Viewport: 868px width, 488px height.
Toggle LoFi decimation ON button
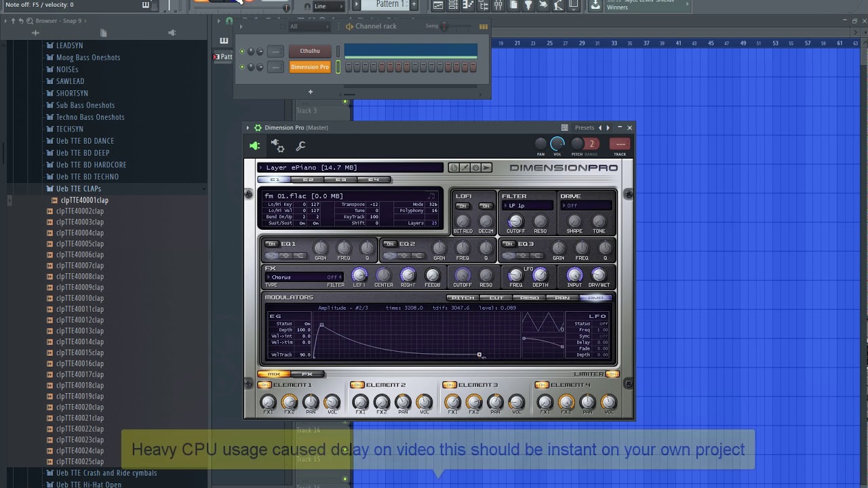[486, 206]
